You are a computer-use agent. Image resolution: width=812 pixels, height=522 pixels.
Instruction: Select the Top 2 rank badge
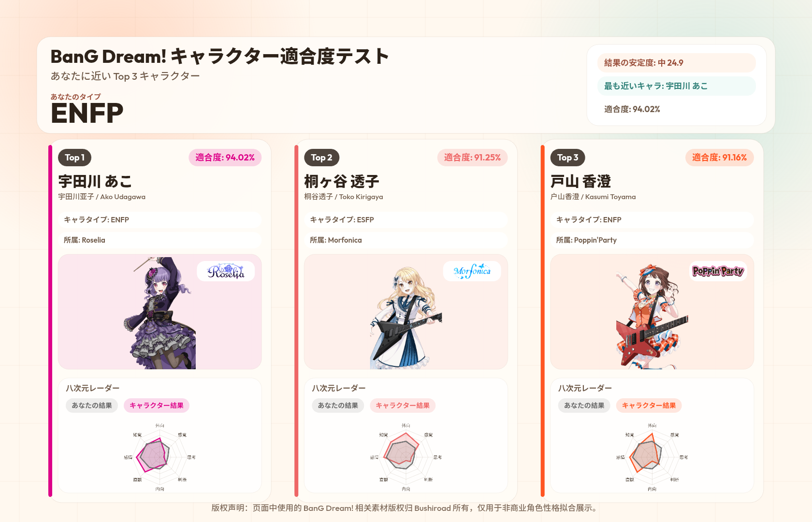321,158
